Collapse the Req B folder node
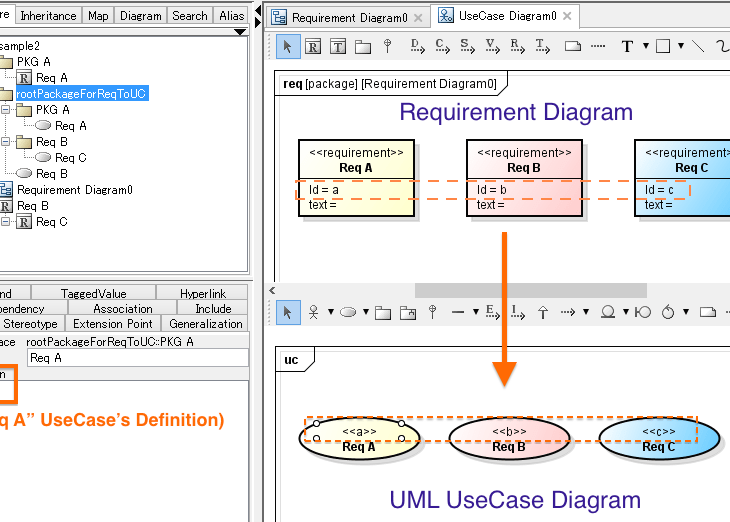This screenshot has width=730, height=522. (x=5, y=142)
